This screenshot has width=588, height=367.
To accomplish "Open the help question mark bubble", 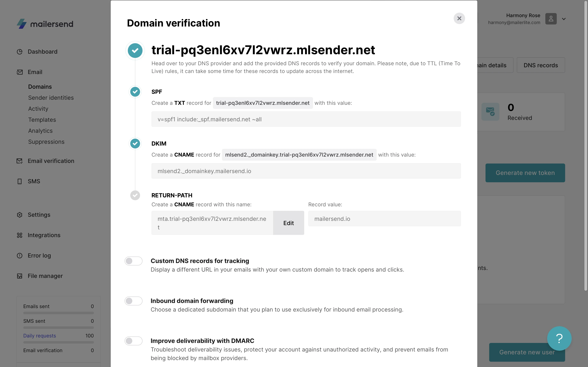I will click(x=559, y=338).
